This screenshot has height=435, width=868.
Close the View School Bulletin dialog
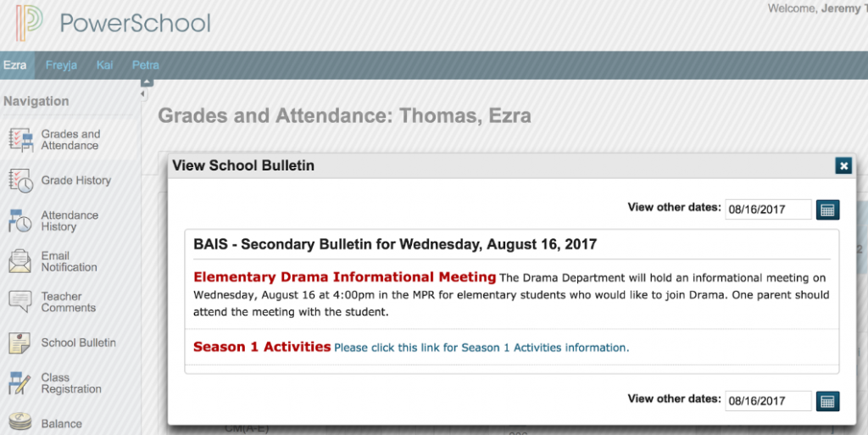tap(843, 166)
